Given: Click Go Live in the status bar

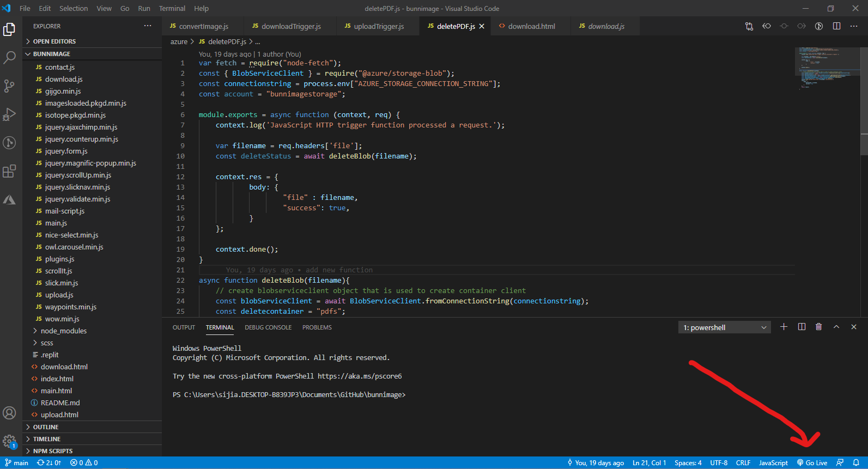Looking at the screenshot, I should (x=812, y=463).
